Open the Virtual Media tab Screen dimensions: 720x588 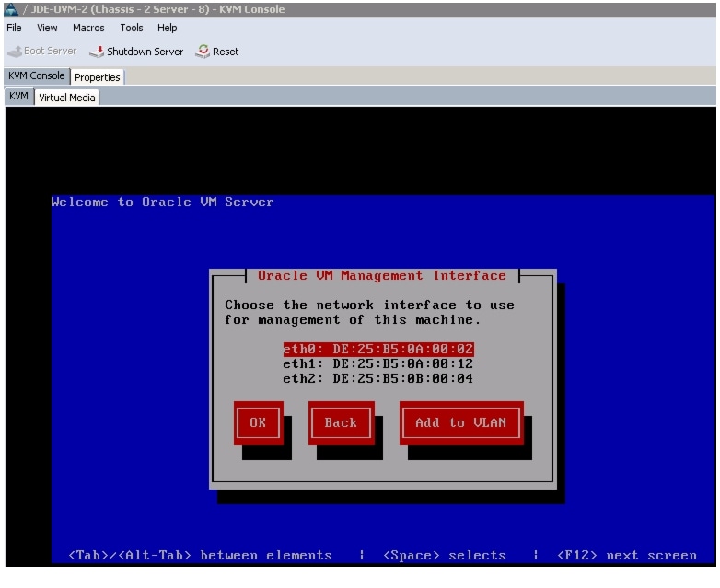67,98
